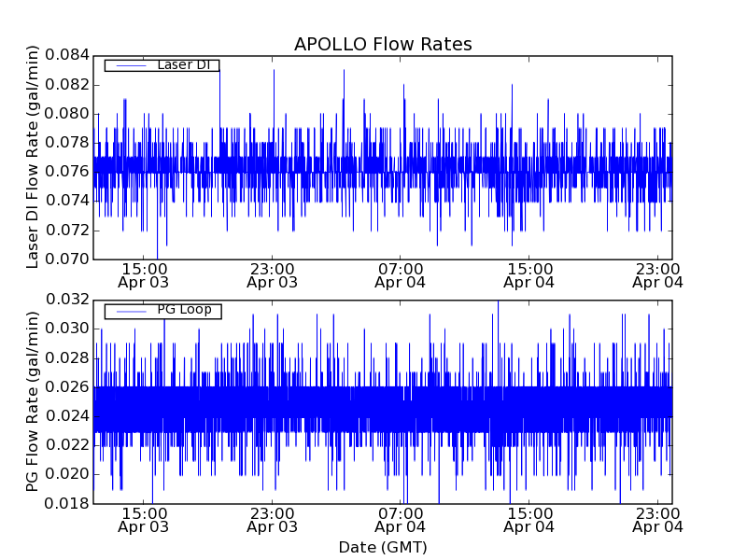Click the 0.018 y-axis tick label
747x560 pixels.
click(x=67, y=504)
